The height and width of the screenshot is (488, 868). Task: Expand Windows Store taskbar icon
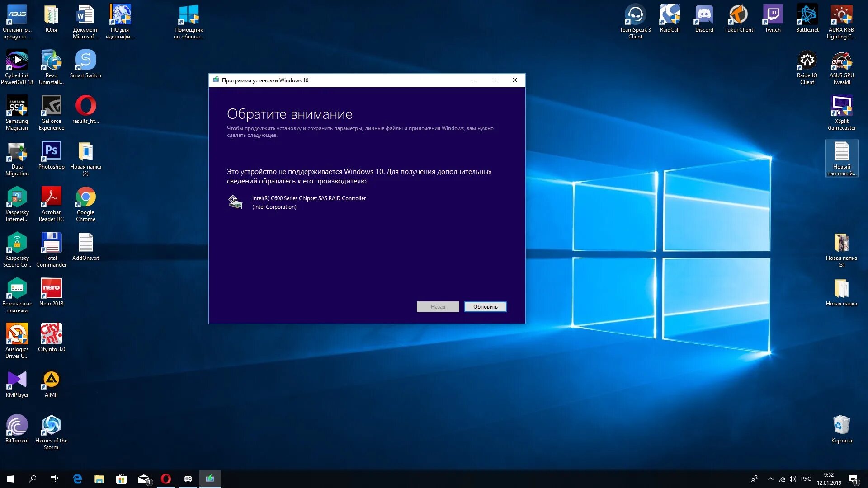click(122, 479)
